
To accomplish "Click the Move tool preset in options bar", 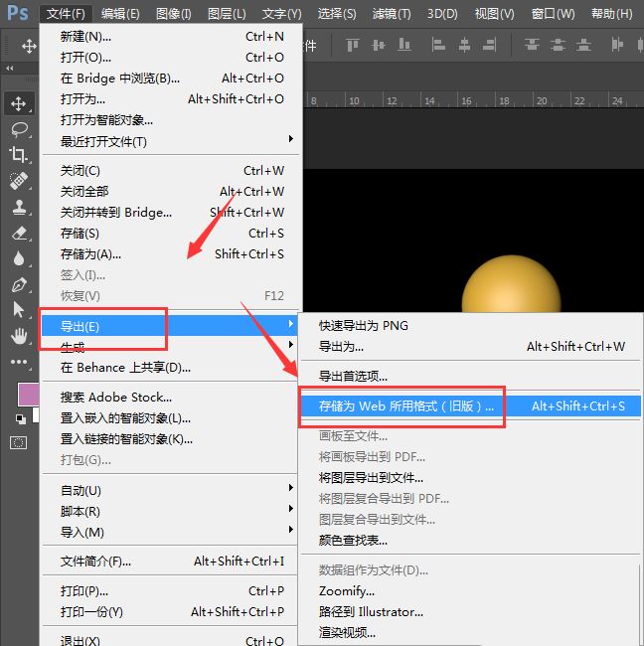I will point(29,46).
